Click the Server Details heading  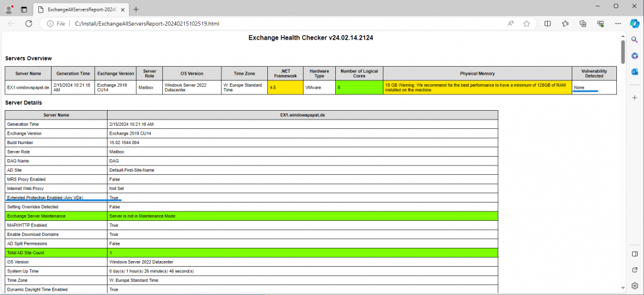(x=23, y=103)
